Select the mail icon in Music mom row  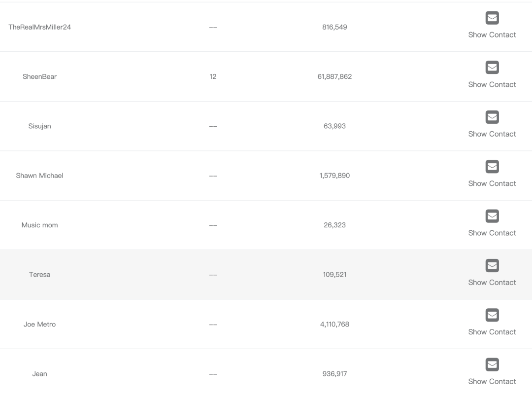pyautogui.click(x=492, y=216)
